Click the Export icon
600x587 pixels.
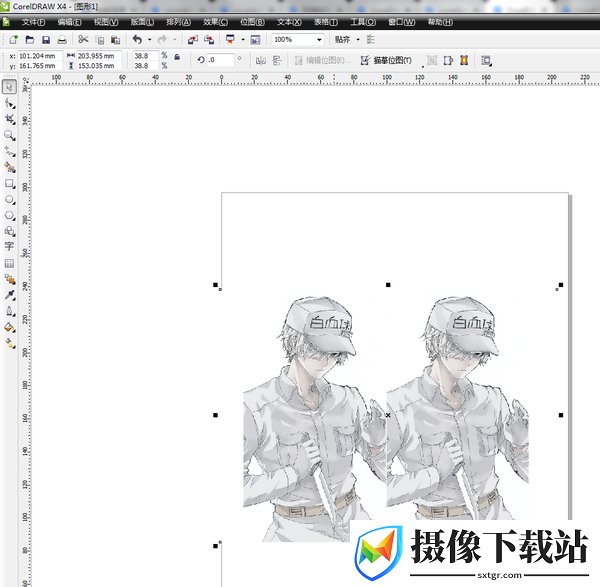coord(209,39)
